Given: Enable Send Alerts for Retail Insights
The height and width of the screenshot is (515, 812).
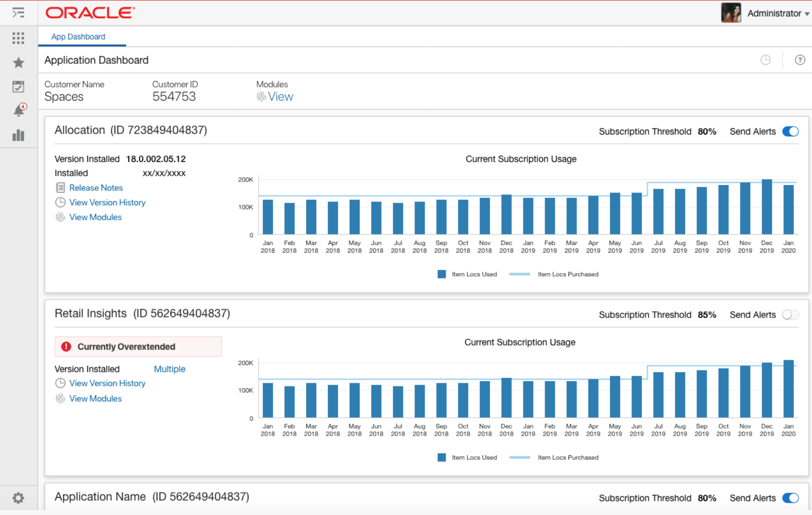Looking at the screenshot, I should [x=790, y=315].
